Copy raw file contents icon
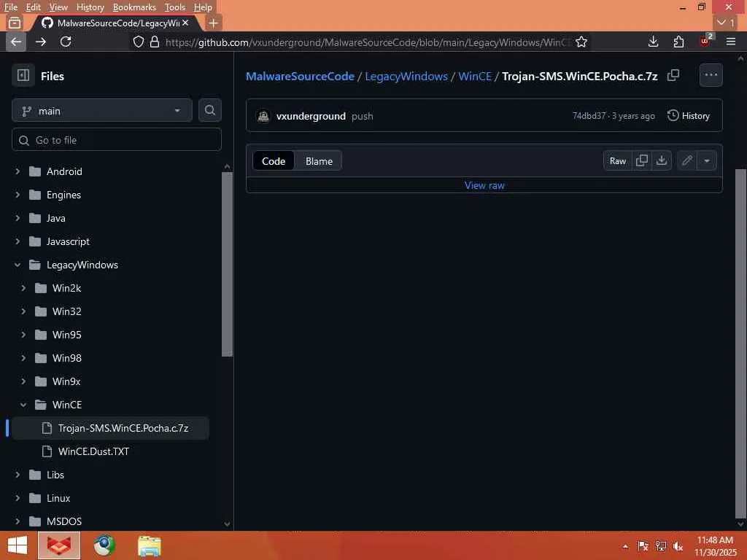The height and width of the screenshot is (560, 747). click(642, 160)
